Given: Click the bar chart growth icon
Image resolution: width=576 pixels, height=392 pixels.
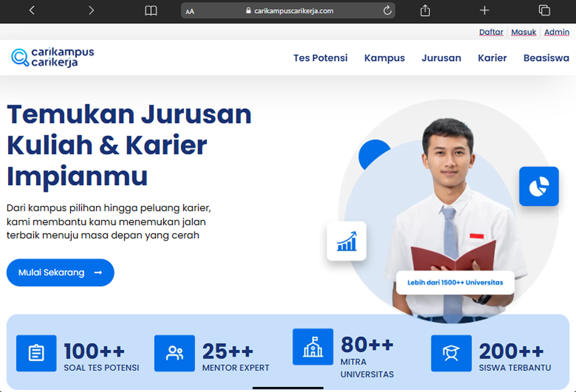Looking at the screenshot, I should tap(346, 241).
